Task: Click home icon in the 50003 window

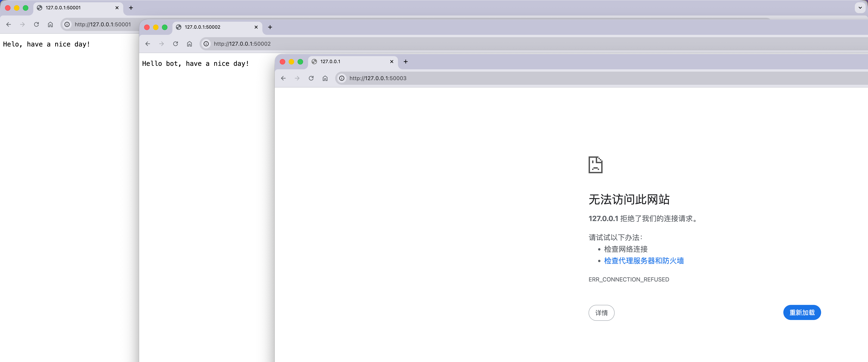Action: tap(325, 78)
